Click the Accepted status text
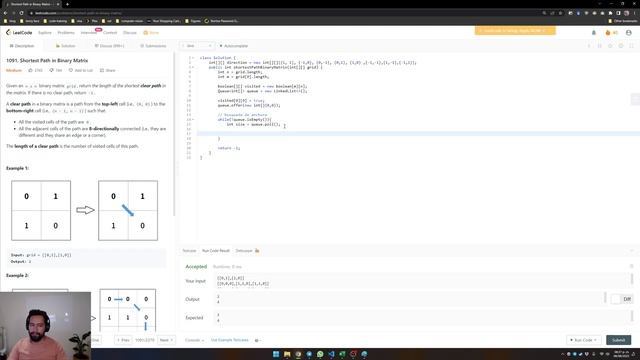 pyautogui.click(x=196, y=267)
